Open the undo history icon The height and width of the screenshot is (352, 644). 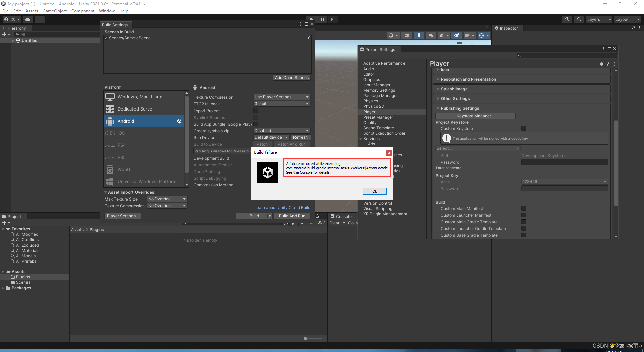[x=567, y=19]
